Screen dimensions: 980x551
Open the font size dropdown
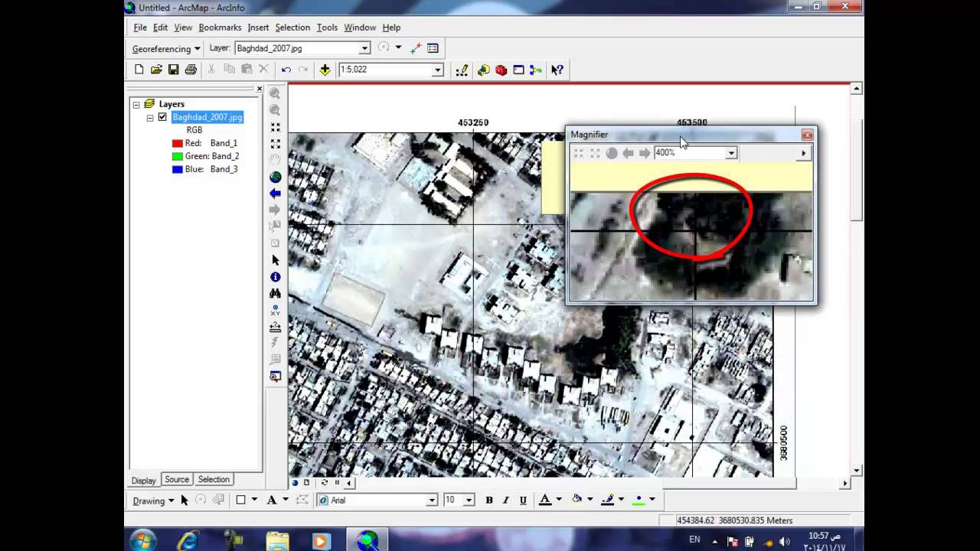tap(469, 500)
